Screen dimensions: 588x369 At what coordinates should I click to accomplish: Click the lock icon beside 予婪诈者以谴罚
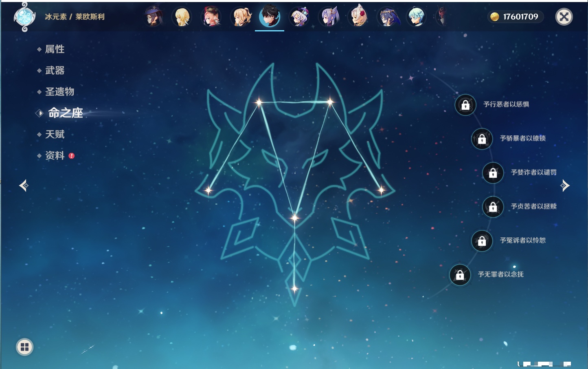(x=493, y=173)
